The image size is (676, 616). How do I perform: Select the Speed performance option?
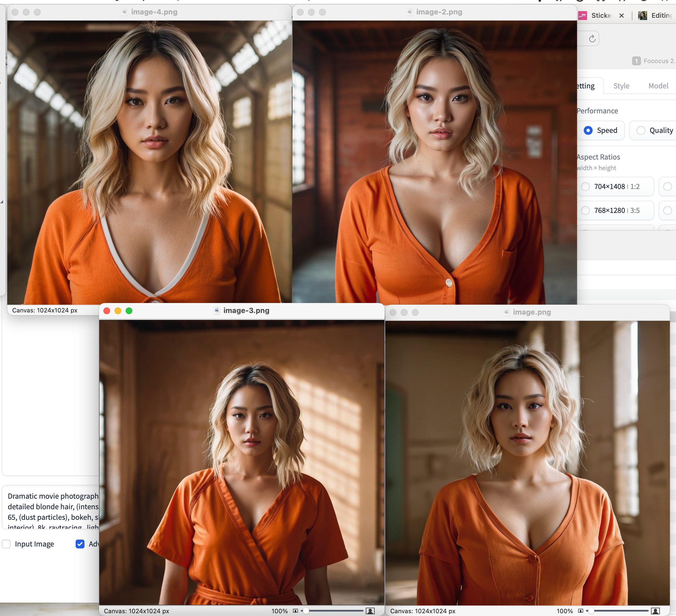coord(588,130)
